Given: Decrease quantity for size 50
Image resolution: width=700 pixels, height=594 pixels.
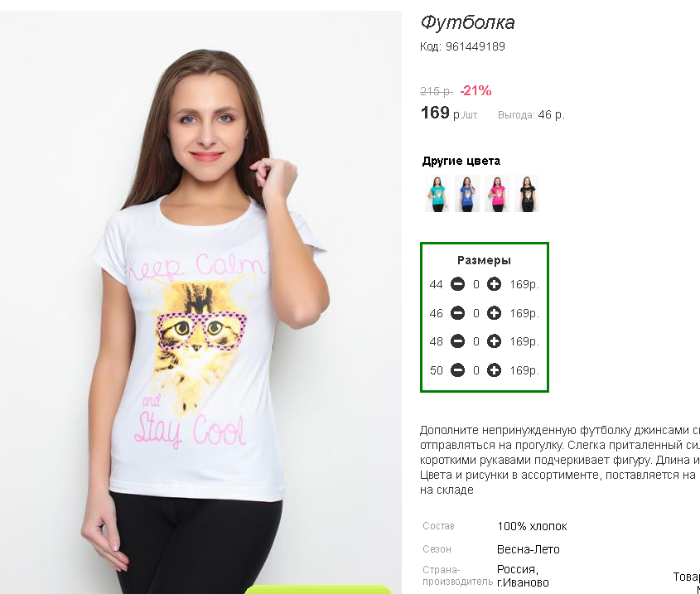Looking at the screenshot, I should [x=457, y=370].
